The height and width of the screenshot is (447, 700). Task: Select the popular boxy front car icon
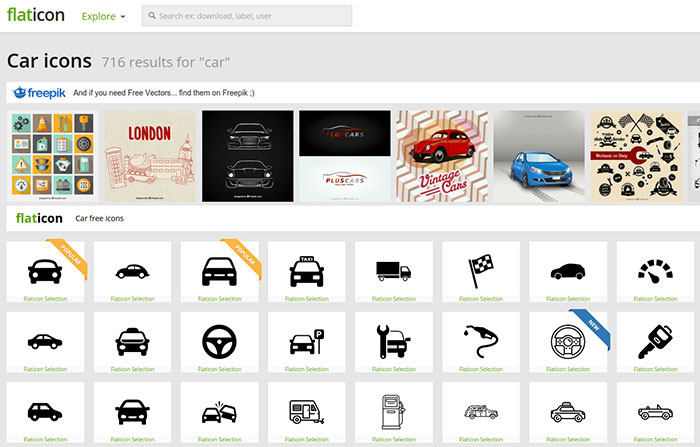click(x=219, y=271)
